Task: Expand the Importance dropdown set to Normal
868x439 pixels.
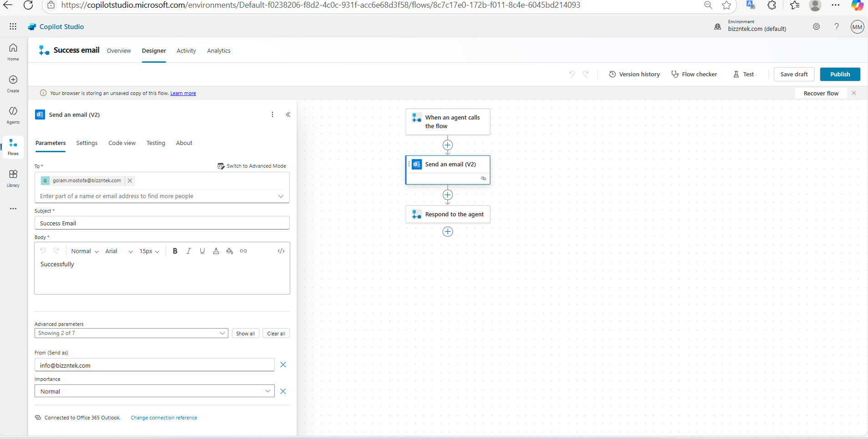Action: pos(268,391)
